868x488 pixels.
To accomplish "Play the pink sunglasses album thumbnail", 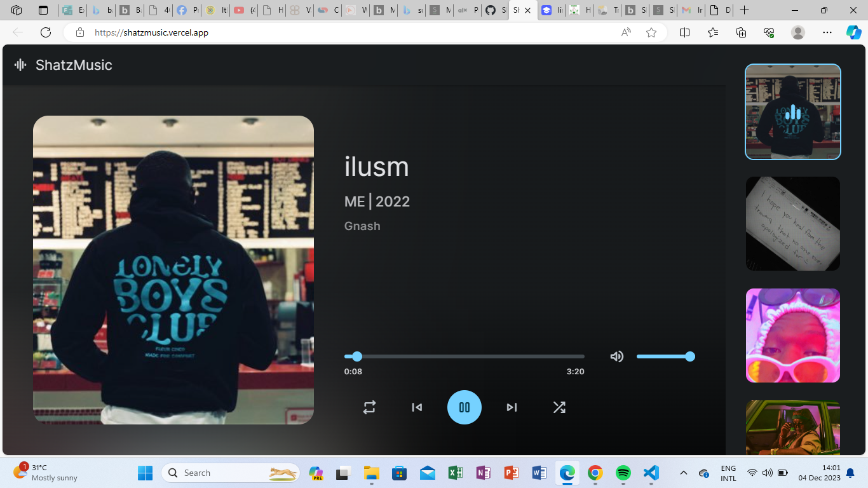I will (792, 335).
